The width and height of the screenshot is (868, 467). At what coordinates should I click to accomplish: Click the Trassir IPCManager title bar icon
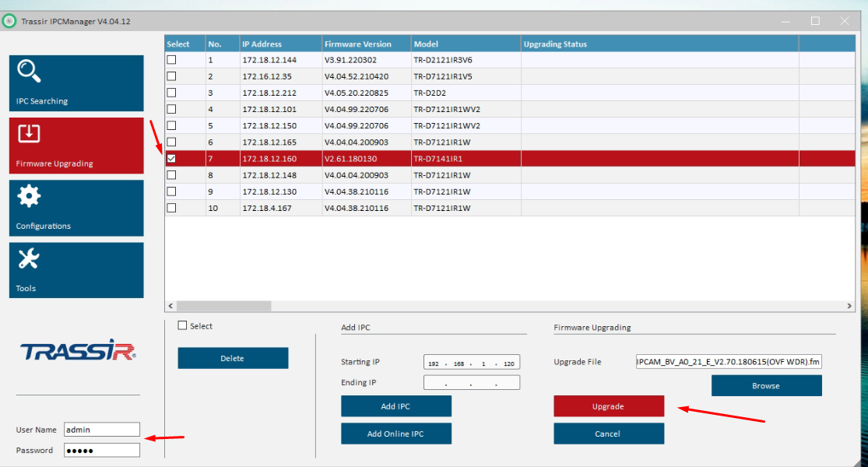[9, 21]
